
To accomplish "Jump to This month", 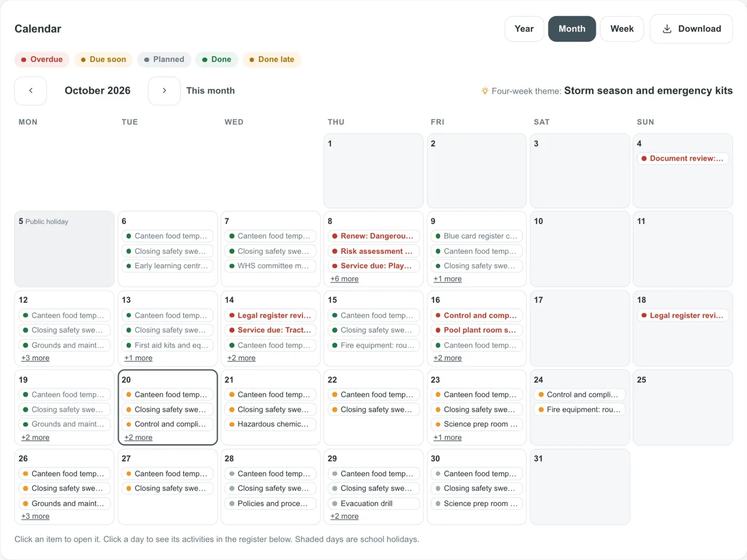I will 210,91.
